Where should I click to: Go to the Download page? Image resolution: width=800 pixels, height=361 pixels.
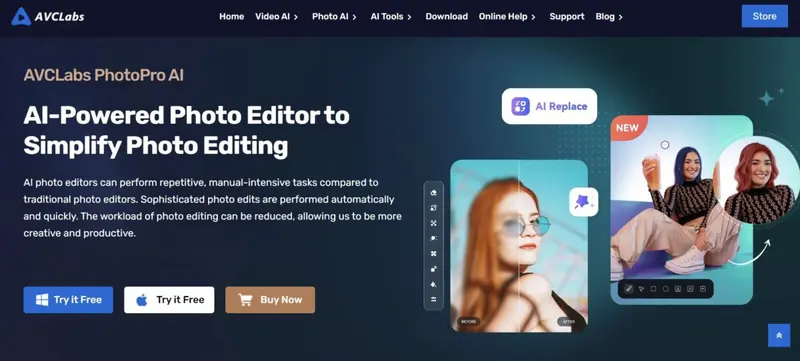pos(446,16)
